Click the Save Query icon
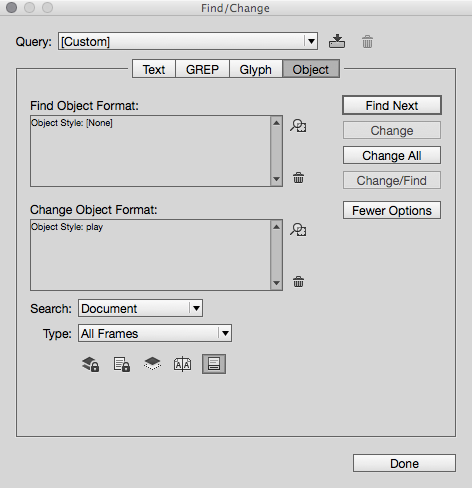The width and height of the screenshot is (472, 488). [x=337, y=41]
